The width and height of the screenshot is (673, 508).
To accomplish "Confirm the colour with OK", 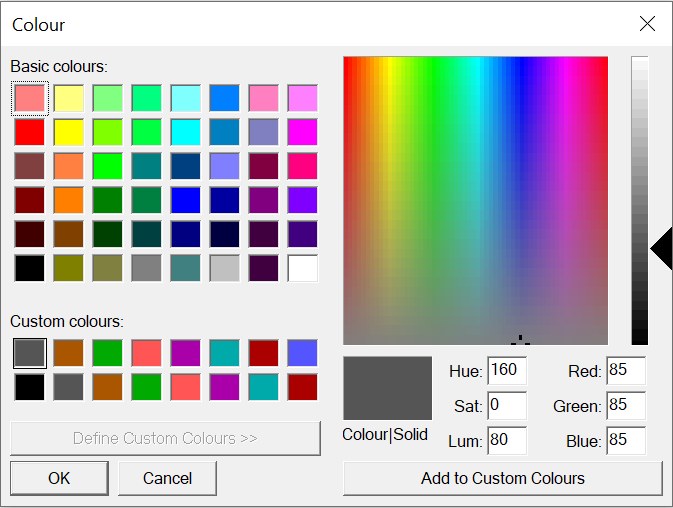I will [59, 478].
